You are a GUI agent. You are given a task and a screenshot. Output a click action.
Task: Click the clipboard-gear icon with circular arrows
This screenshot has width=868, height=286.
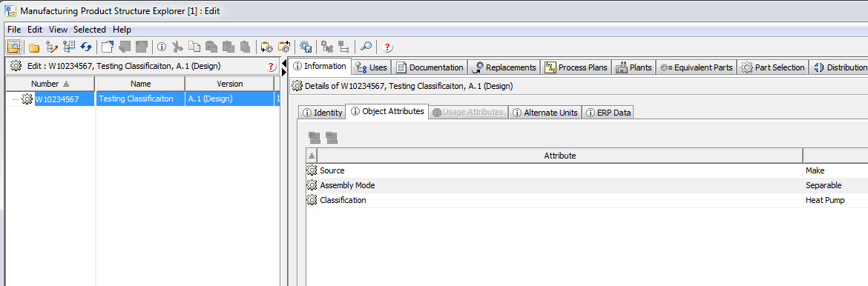coord(284,47)
